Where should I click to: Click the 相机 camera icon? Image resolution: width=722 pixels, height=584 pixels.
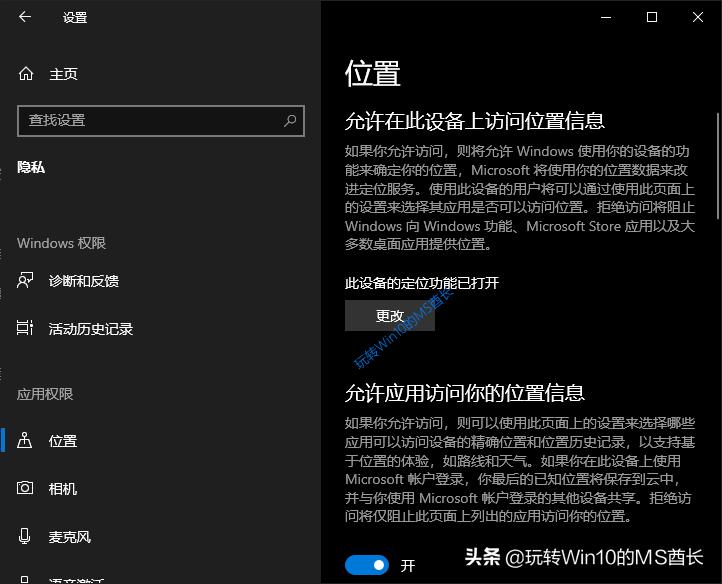(25, 488)
